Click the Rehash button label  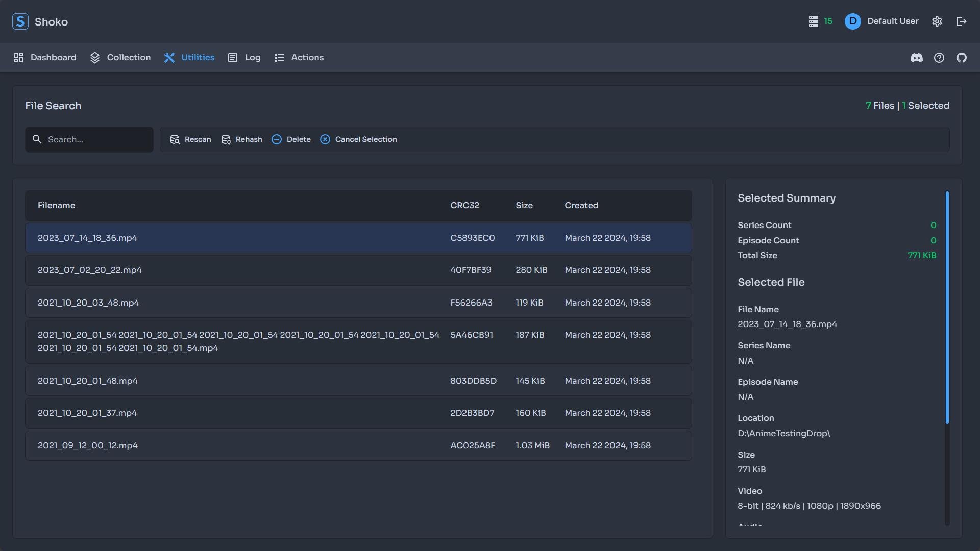click(249, 139)
